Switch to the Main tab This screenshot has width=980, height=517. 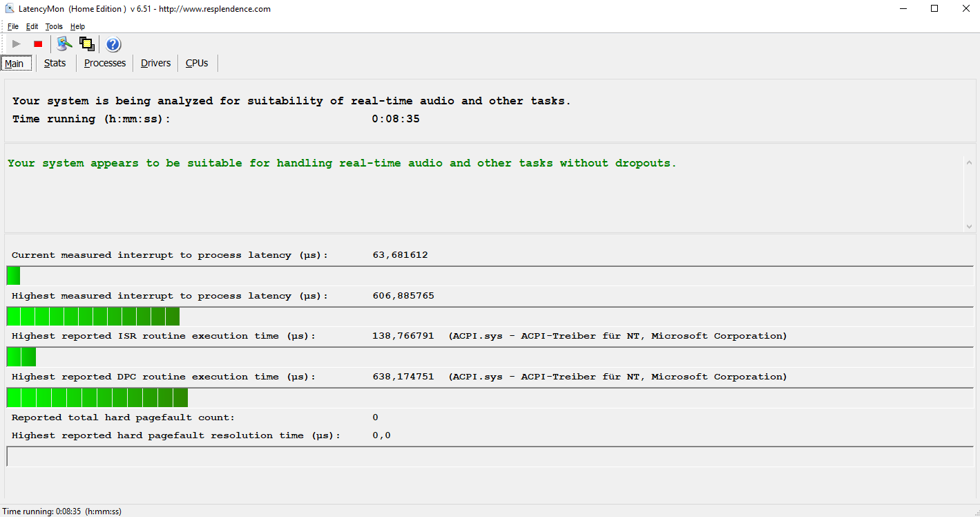[15, 64]
